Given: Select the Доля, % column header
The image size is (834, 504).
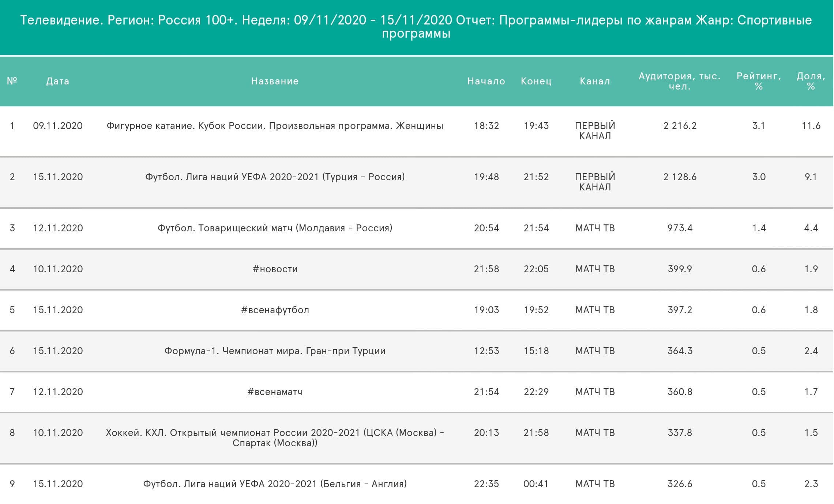Looking at the screenshot, I should pos(811,81).
